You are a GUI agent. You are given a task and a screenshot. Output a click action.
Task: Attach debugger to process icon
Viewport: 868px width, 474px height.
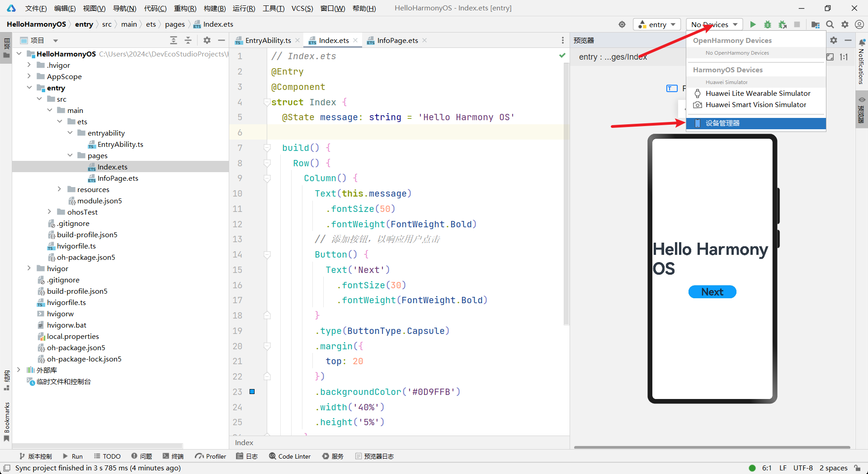coord(783,24)
